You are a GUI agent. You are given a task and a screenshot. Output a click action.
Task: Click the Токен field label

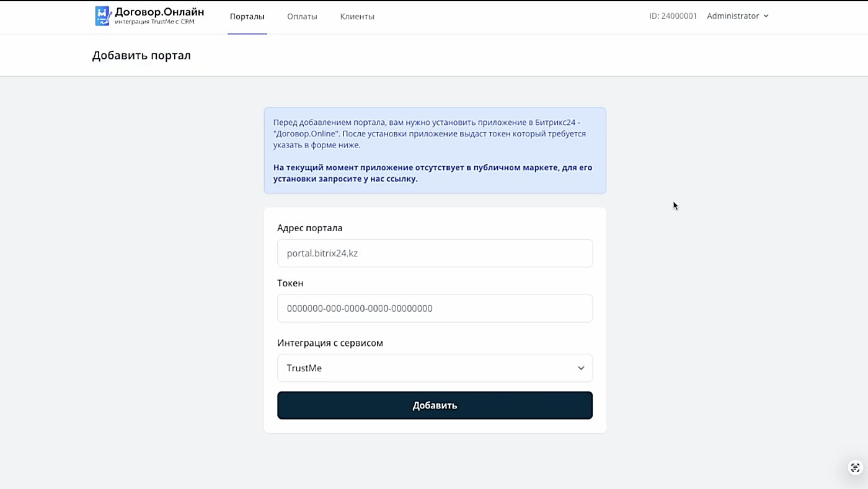click(x=290, y=283)
